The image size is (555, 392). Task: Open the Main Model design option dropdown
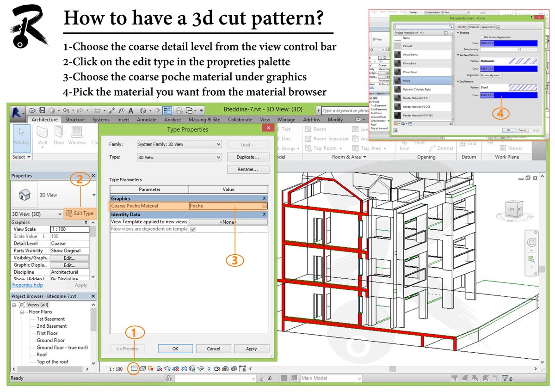[331, 378]
